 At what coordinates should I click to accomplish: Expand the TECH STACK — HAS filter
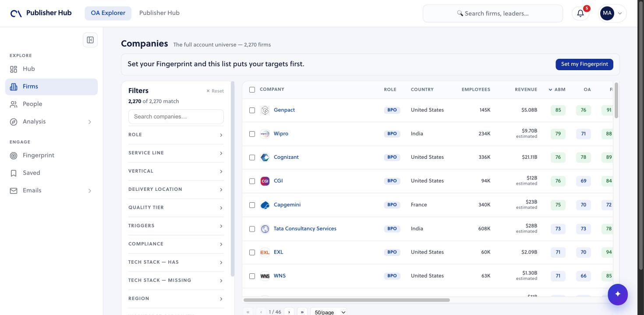176,262
